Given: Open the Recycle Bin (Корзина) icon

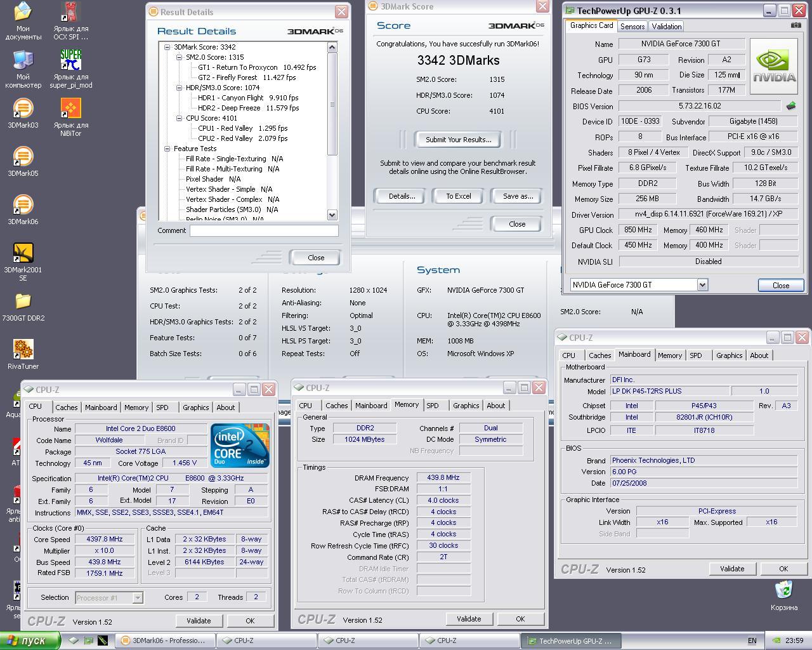Looking at the screenshot, I should 784,590.
